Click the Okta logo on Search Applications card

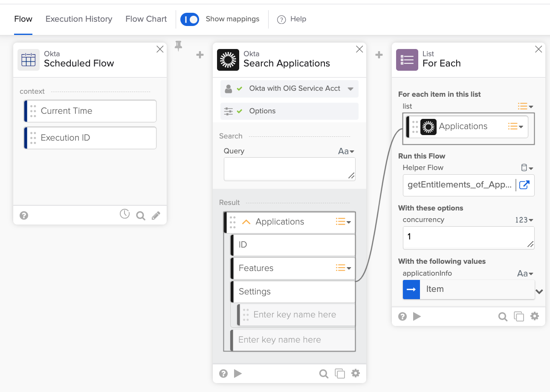(x=228, y=60)
